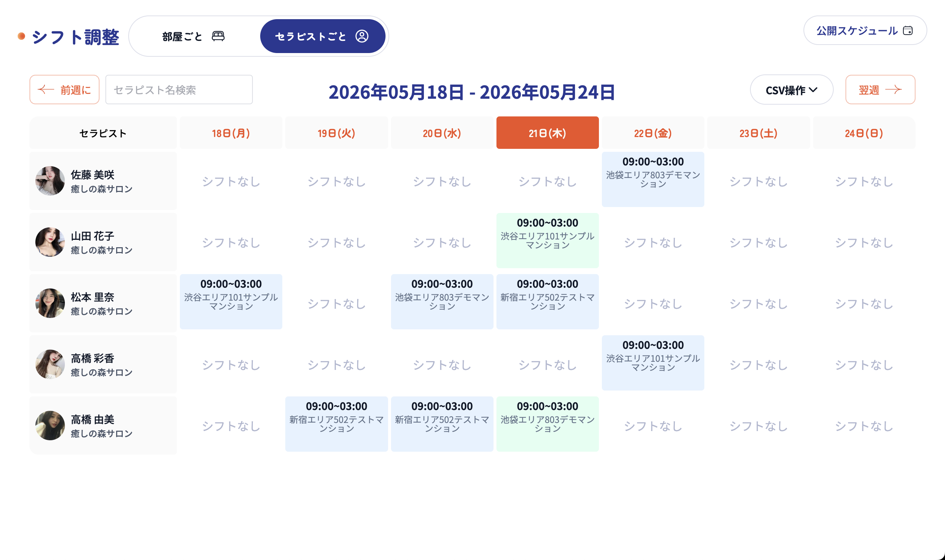The width and height of the screenshot is (945, 560).
Task: Expand the CSV操作 dropdown
Action: [791, 90]
